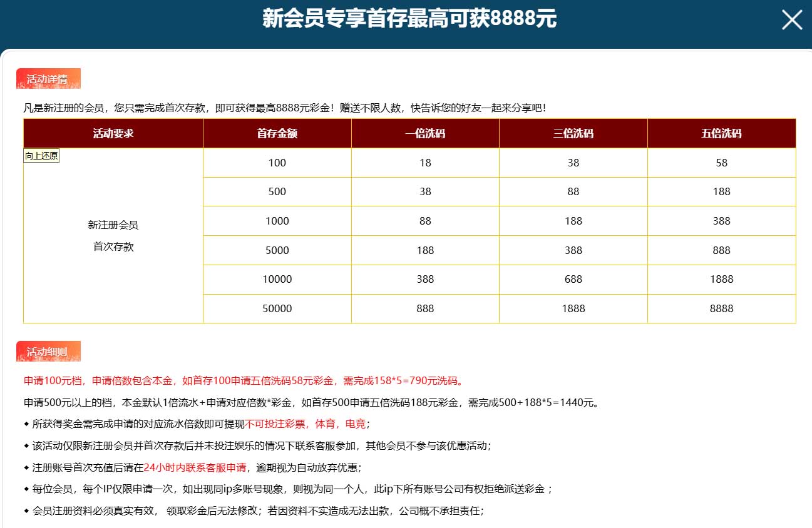The height and width of the screenshot is (528, 812).
Task: Click the red 申请100元档 rule line
Action: [x=243, y=380]
